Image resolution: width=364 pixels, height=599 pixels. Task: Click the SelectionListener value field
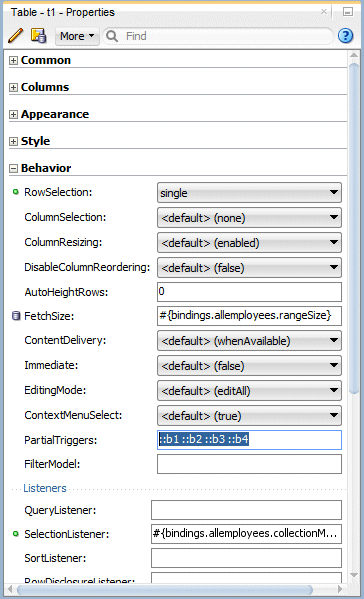point(246,534)
